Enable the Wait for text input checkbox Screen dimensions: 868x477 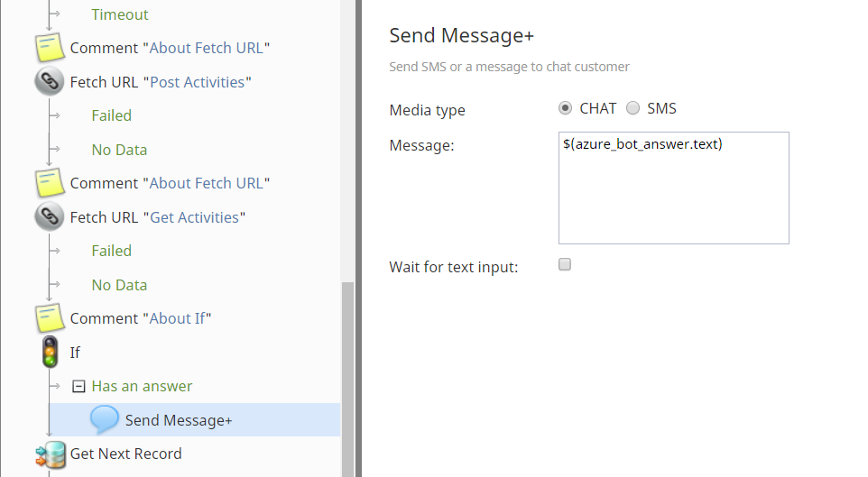point(565,264)
